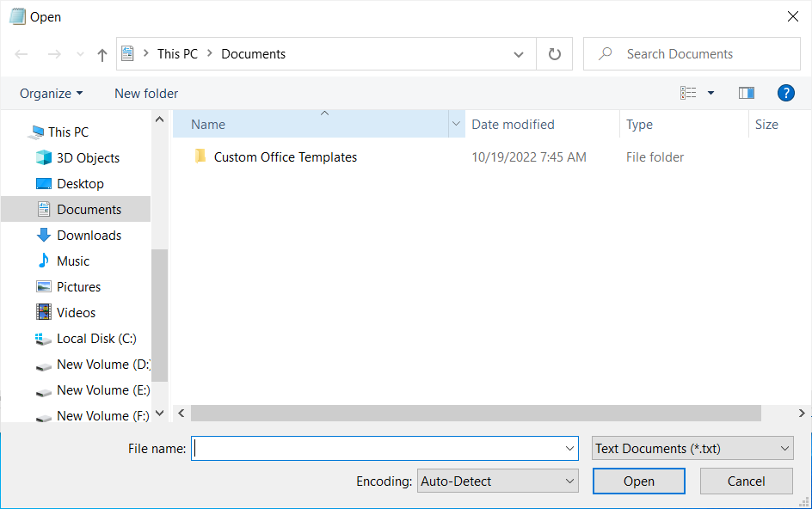
Task: Expand the file type dropdown
Action: coord(692,449)
